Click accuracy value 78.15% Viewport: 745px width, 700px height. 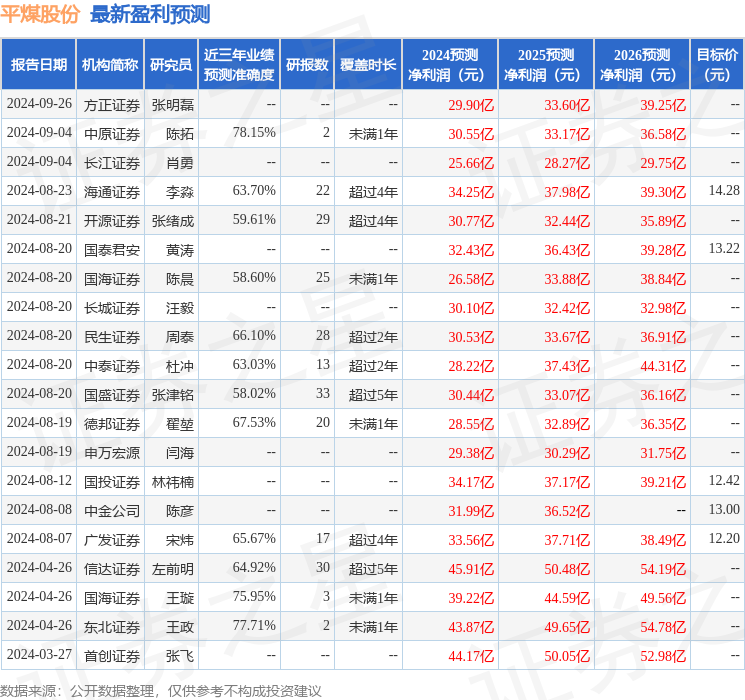coord(254,133)
